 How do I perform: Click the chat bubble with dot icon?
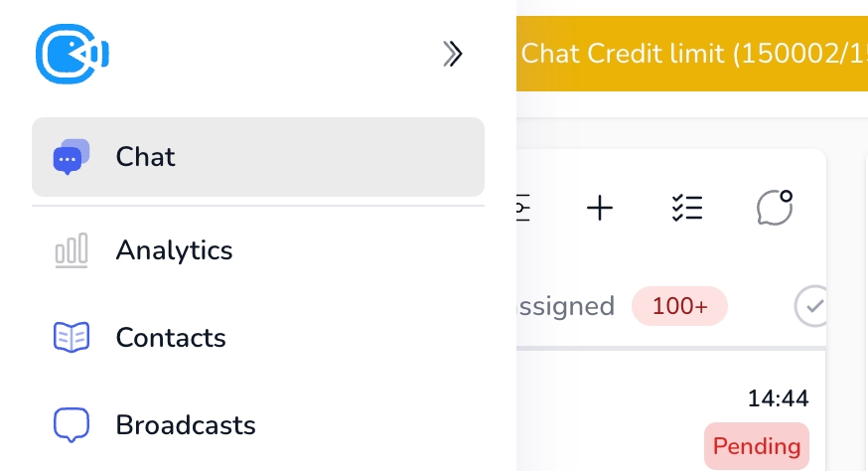775,208
